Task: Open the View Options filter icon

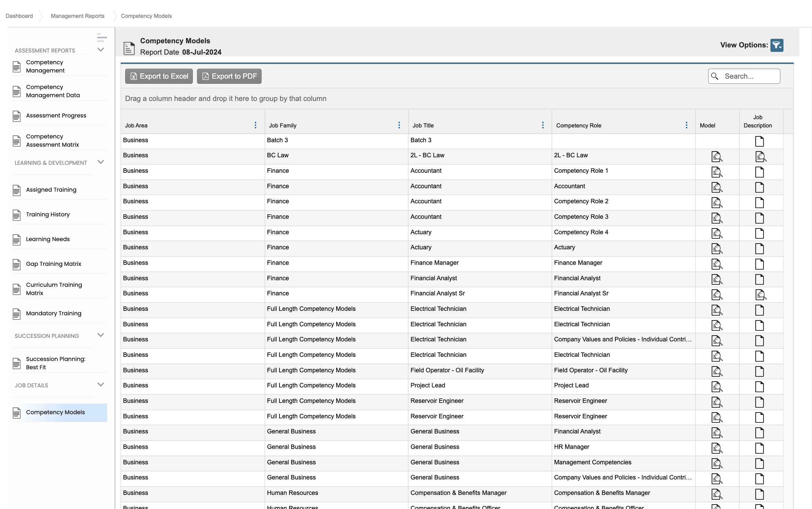Action: point(777,45)
